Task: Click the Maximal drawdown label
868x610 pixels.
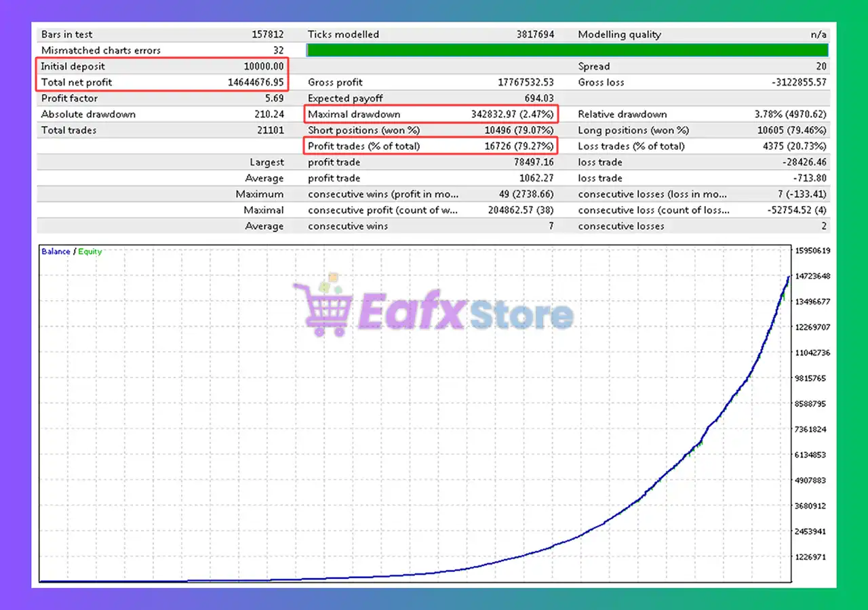Action: pyautogui.click(x=354, y=115)
